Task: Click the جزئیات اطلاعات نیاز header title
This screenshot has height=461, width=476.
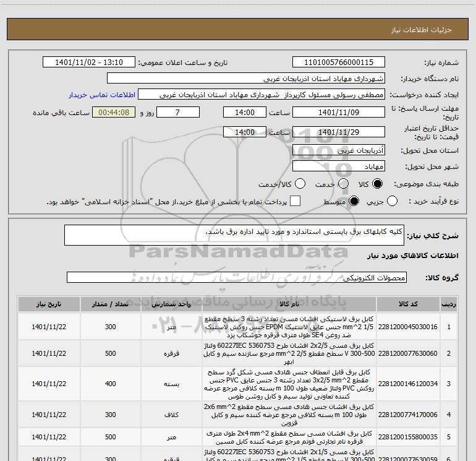Action: pos(422,30)
